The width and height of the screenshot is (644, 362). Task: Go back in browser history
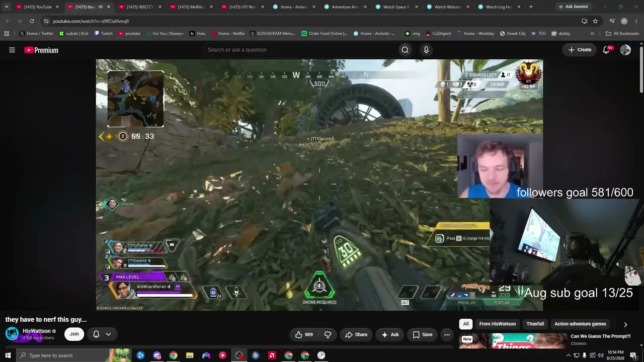(x=8, y=21)
